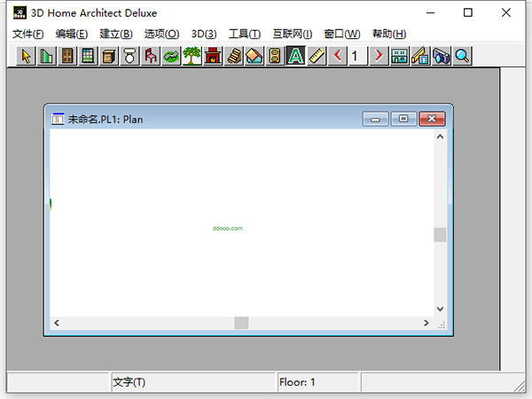This screenshot has height=399, width=532.
Task: Open the 3D(3) menu
Action: point(204,34)
